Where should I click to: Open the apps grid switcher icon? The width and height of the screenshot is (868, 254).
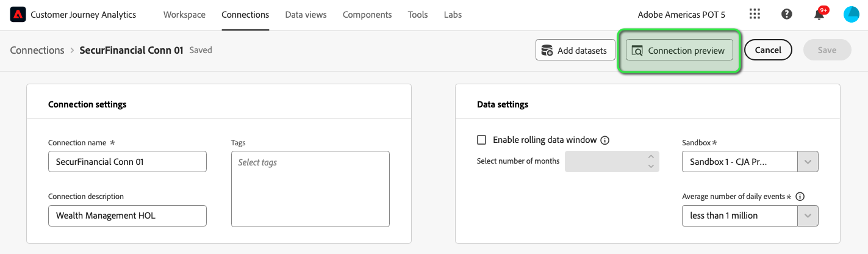(755, 15)
